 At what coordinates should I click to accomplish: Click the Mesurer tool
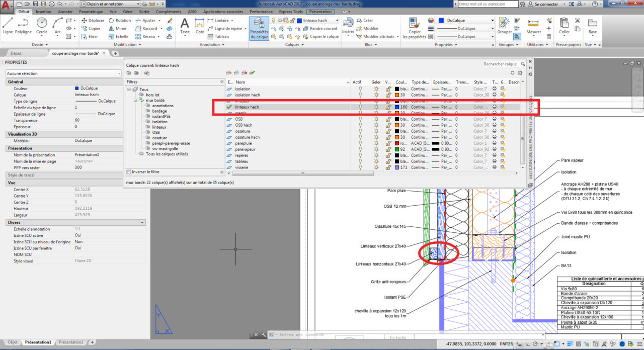[x=534, y=26]
